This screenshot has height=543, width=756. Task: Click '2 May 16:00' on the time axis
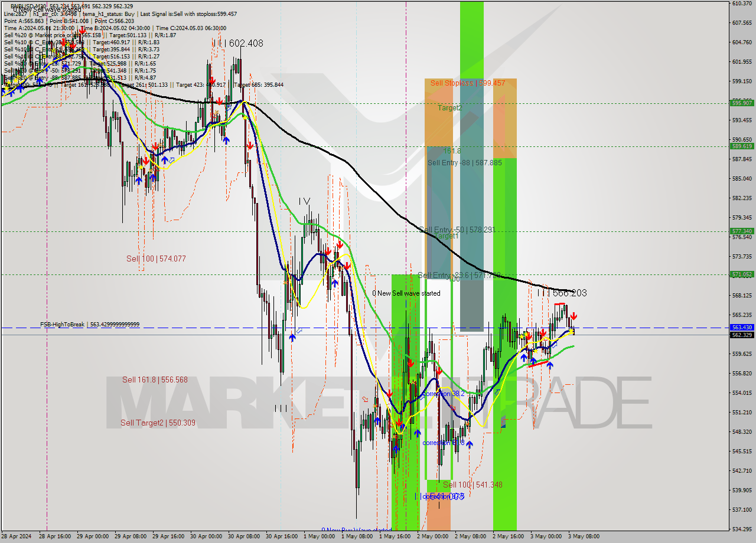coord(507,537)
